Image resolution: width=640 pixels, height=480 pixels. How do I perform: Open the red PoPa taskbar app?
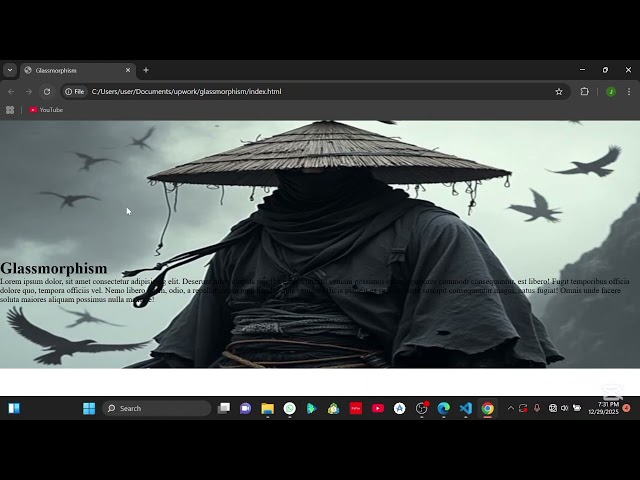pyautogui.click(x=356, y=408)
